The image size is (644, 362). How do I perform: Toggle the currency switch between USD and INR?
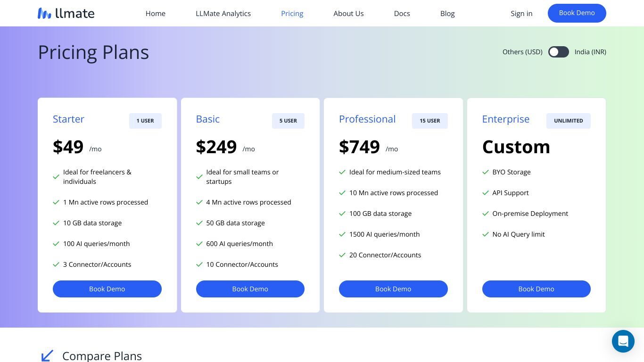tap(559, 52)
